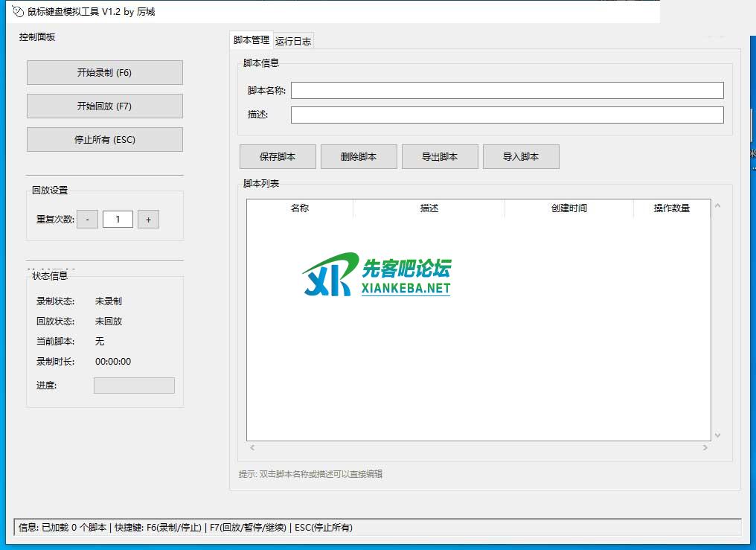The image size is (756, 550).
Task: Increase repeat count with plus button
Action: click(x=148, y=220)
